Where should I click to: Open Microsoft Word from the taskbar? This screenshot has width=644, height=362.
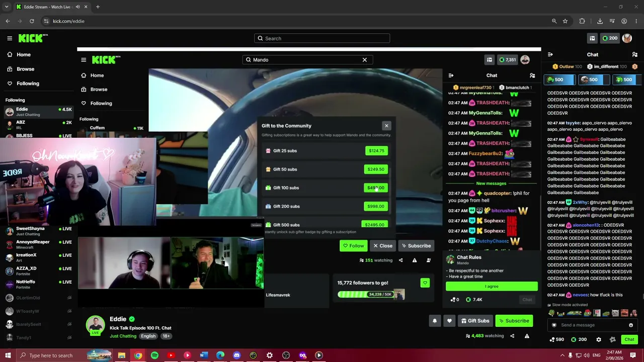pyautogui.click(x=204, y=355)
